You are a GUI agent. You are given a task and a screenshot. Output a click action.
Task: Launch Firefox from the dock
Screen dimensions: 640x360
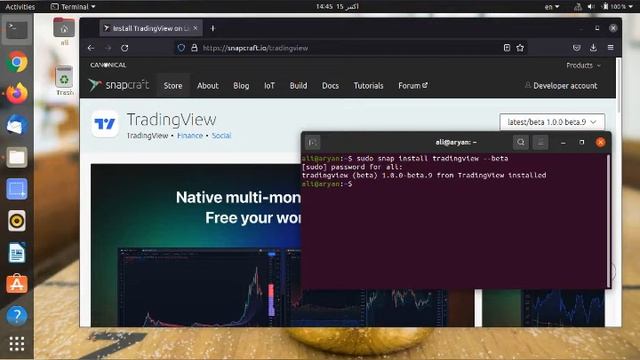[17, 93]
